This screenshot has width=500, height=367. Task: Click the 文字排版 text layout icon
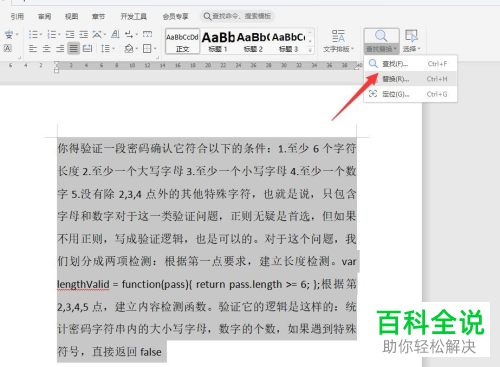(x=338, y=36)
